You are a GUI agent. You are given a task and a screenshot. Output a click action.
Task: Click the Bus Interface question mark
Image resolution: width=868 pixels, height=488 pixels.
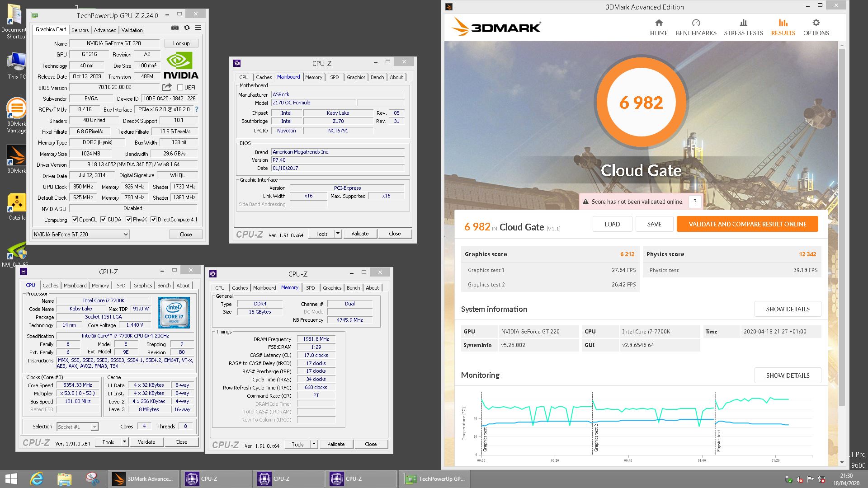click(197, 109)
